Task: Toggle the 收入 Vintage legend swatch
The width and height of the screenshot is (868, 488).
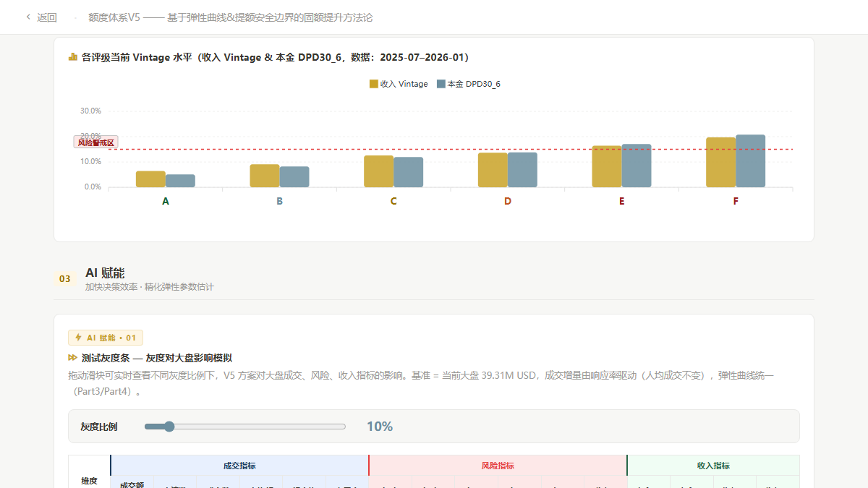Action: 373,84
